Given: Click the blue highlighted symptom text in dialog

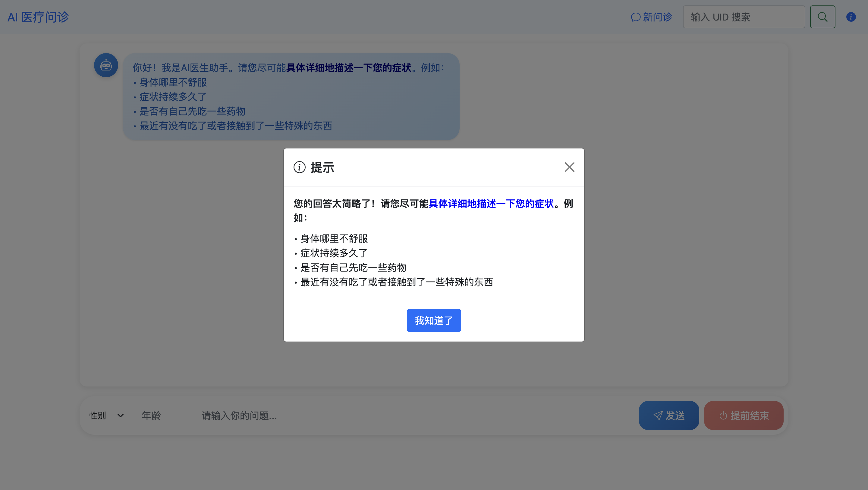Looking at the screenshot, I should point(491,204).
